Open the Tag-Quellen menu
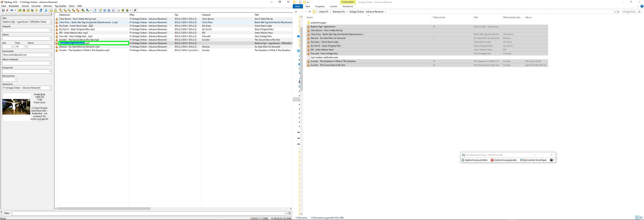This screenshot has height=220, width=644. click(61, 6)
